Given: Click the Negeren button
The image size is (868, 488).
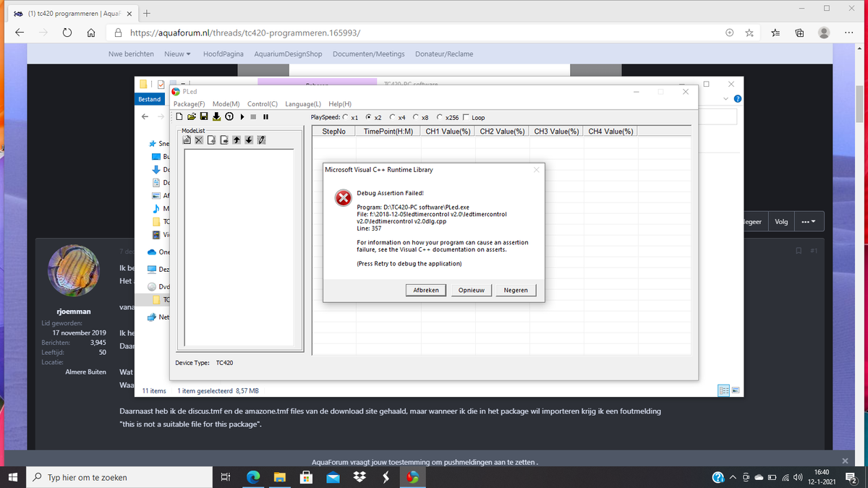Looking at the screenshot, I should (516, 290).
